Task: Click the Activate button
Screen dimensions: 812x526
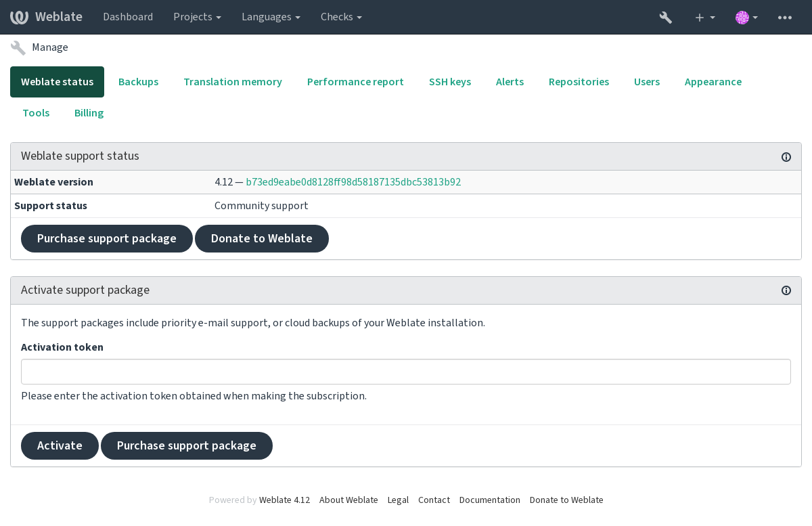Action: pyautogui.click(x=60, y=445)
